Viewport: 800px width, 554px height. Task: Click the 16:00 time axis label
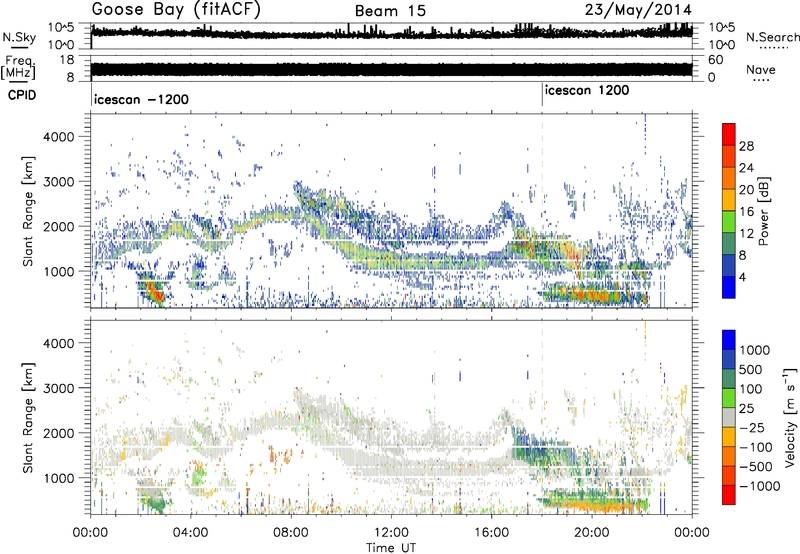492,533
